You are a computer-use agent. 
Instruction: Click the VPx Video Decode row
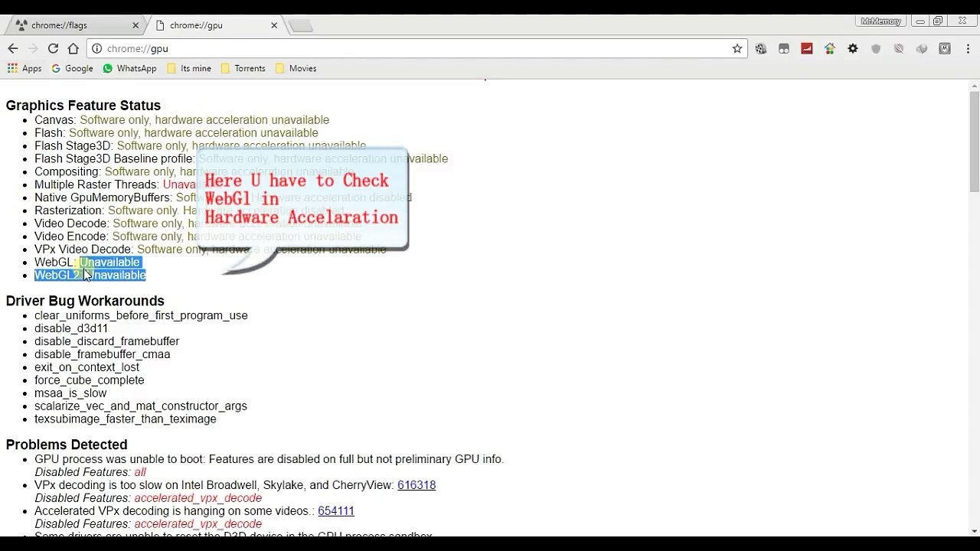(211, 249)
